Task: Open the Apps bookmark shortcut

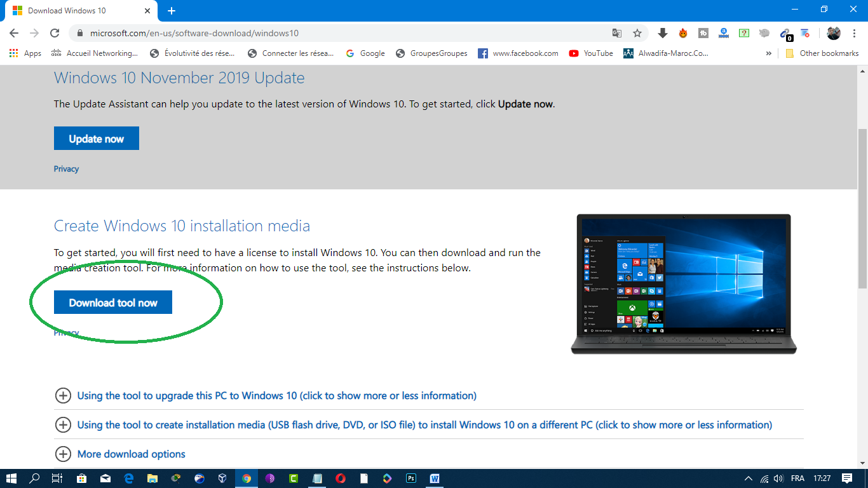Action: [x=25, y=53]
